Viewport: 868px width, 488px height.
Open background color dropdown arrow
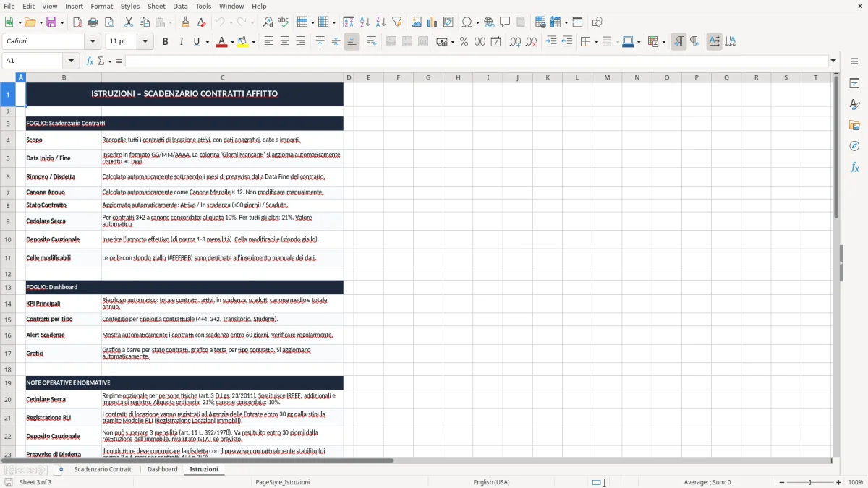pyautogui.click(x=253, y=42)
